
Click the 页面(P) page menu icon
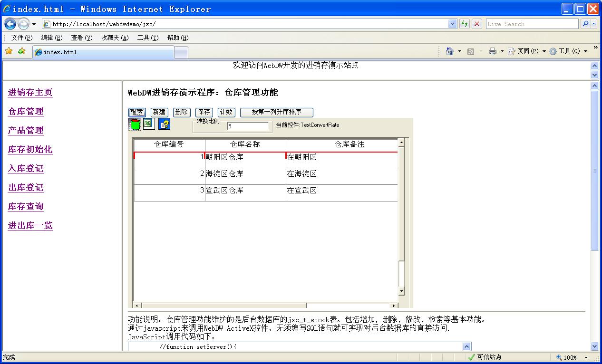click(512, 51)
